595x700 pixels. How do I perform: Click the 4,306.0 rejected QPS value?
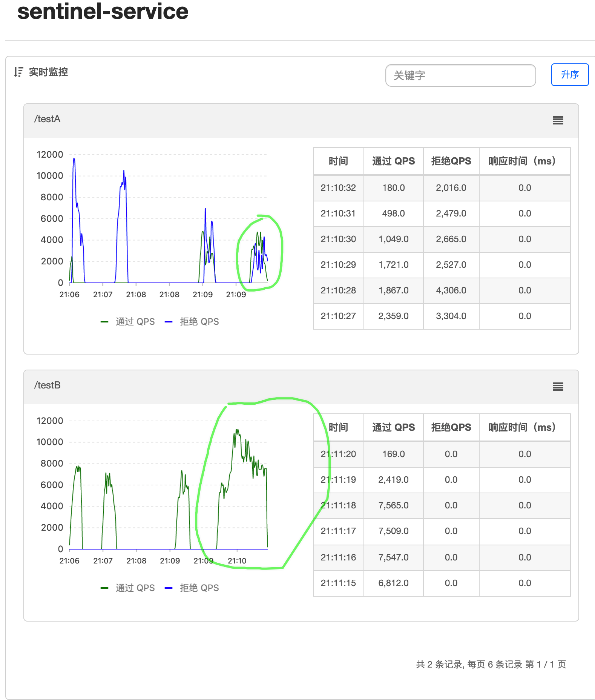451,290
